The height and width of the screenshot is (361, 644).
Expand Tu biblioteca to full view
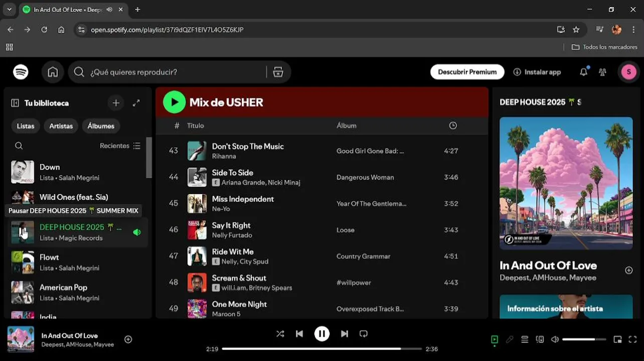point(136,103)
